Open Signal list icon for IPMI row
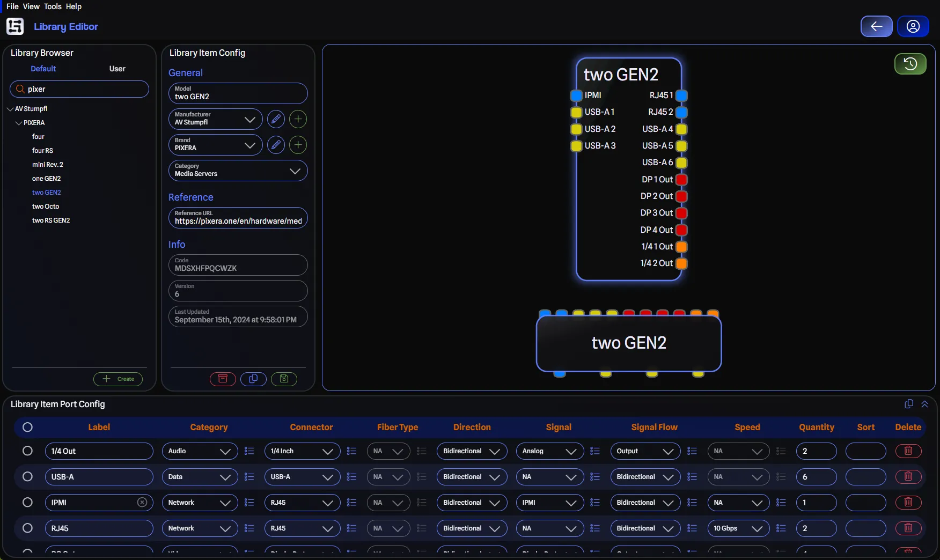This screenshot has height=560, width=940. pyautogui.click(x=594, y=503)
